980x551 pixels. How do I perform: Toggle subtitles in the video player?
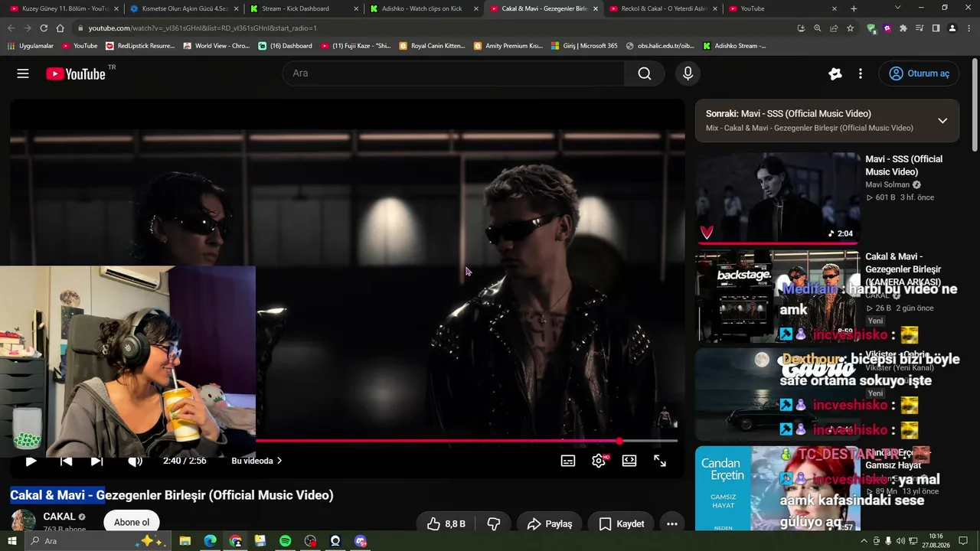(x=568, y=461)
